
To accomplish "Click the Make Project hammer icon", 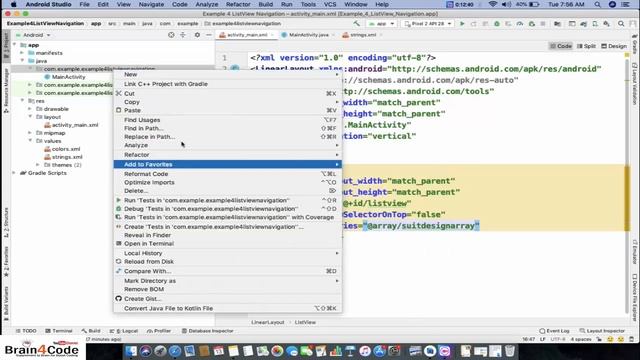I will click(x=357, y=24).
